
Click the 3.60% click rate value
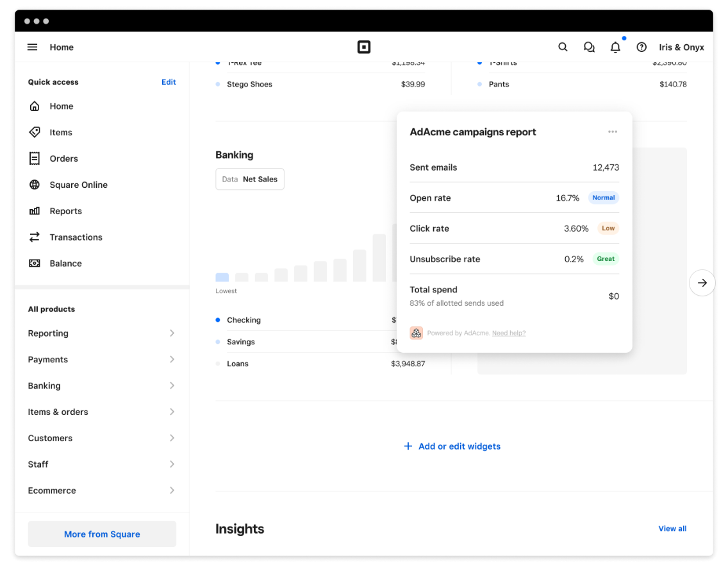tap(576, 228)
